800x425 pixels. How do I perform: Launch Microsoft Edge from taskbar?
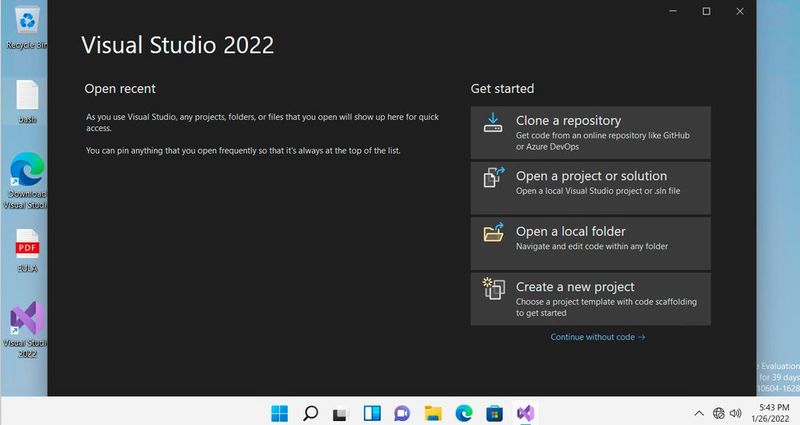point(464,413)
